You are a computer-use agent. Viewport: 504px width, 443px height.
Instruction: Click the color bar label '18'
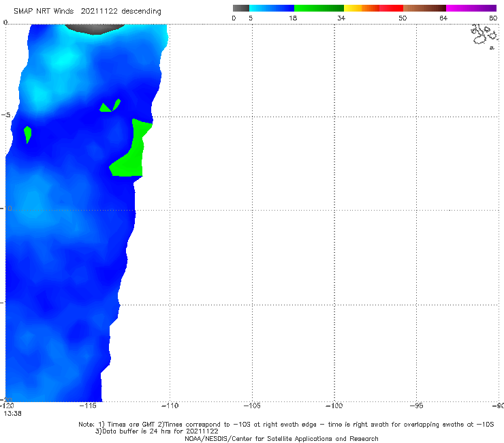293,18
